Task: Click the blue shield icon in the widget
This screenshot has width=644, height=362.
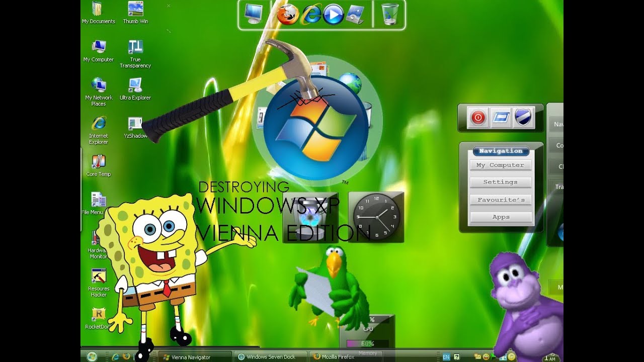Action: click(523, 118)
